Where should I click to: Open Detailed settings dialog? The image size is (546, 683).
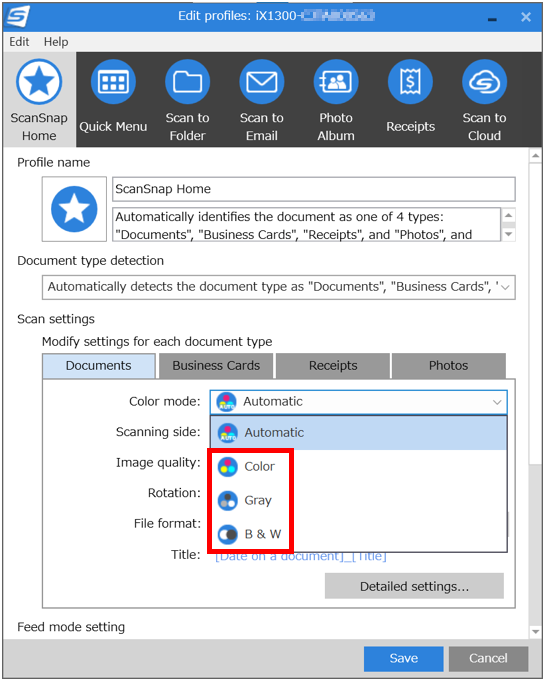[414, 586]
